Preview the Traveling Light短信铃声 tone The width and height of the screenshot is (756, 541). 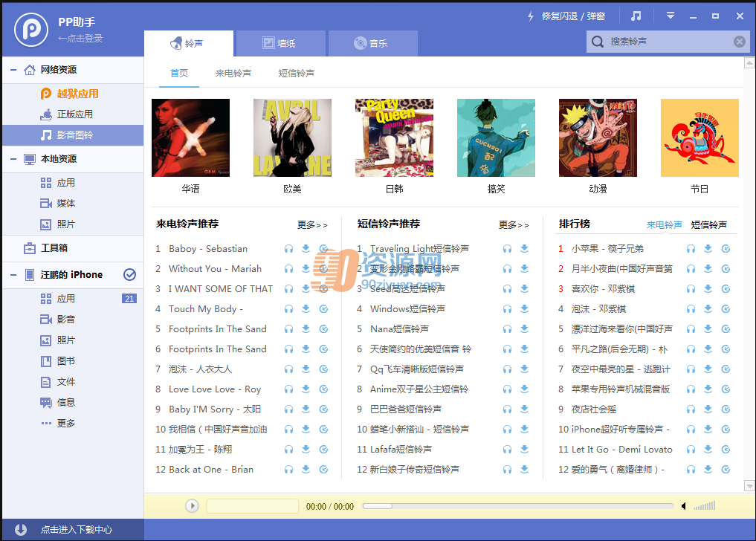pyautogui.click(x=507, y=249)
